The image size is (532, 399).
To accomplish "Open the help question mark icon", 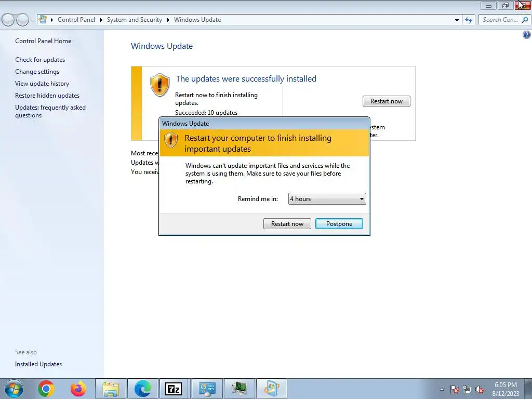I will (x=527, y=35).
